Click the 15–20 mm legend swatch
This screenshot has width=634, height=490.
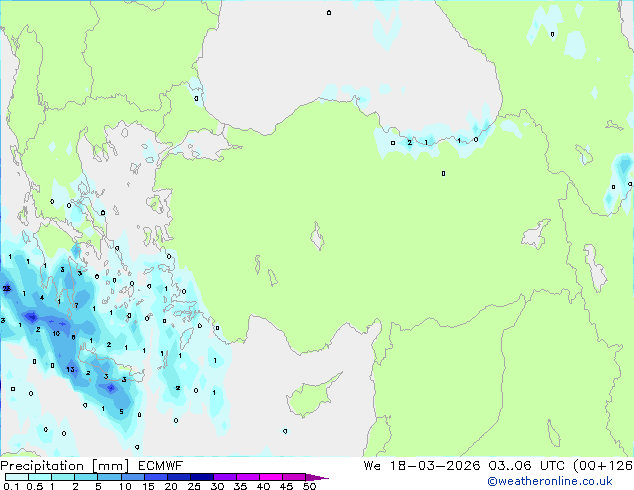tap(156, 477)
